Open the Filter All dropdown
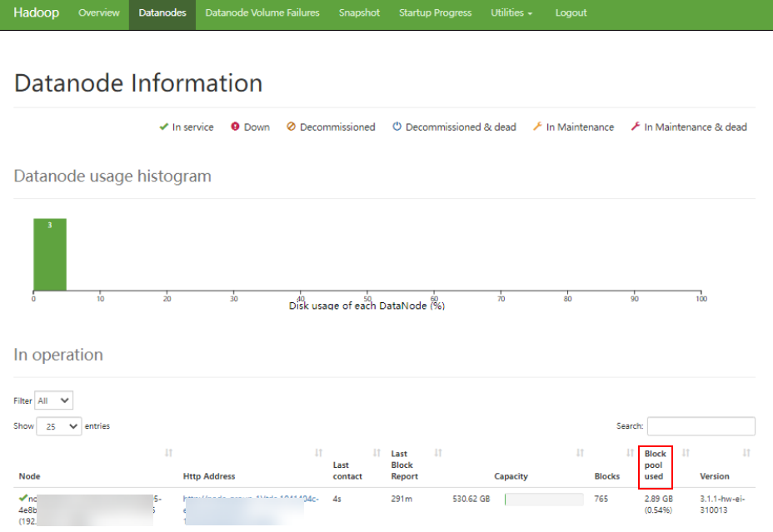This screenshot has width=773, height=532. pyautogui.click(x=54, y=400)
